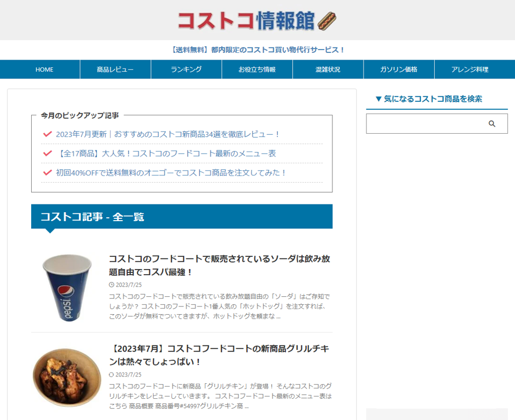The image size is (515, 420).
Task: Click the 気になるコストコ商品を検索 heading
Action: click(429, 99)
